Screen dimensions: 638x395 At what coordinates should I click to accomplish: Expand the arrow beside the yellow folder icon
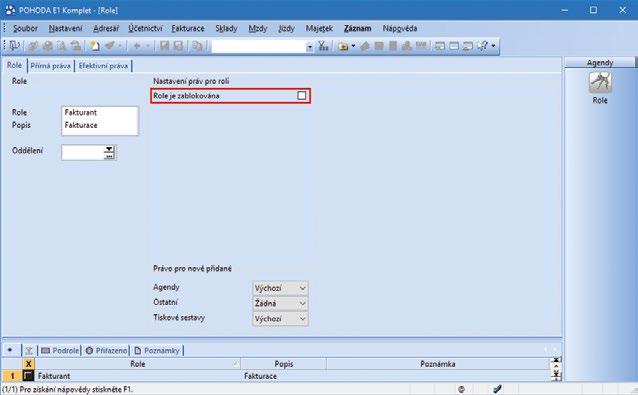[353, 46]
